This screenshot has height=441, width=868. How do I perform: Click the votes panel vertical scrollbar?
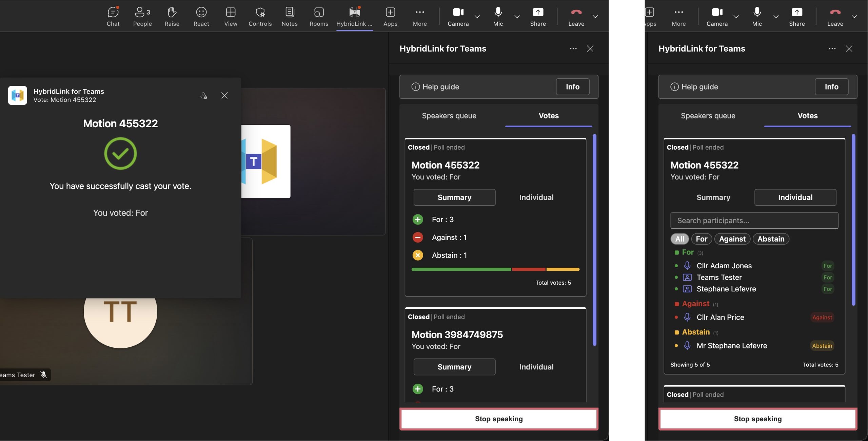(x=594, y=239)
